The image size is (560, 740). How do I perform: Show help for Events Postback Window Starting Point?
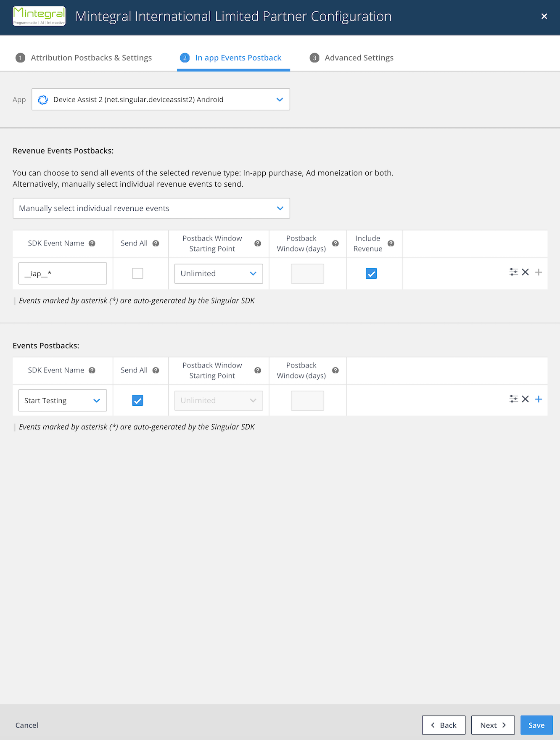(258, 370)
